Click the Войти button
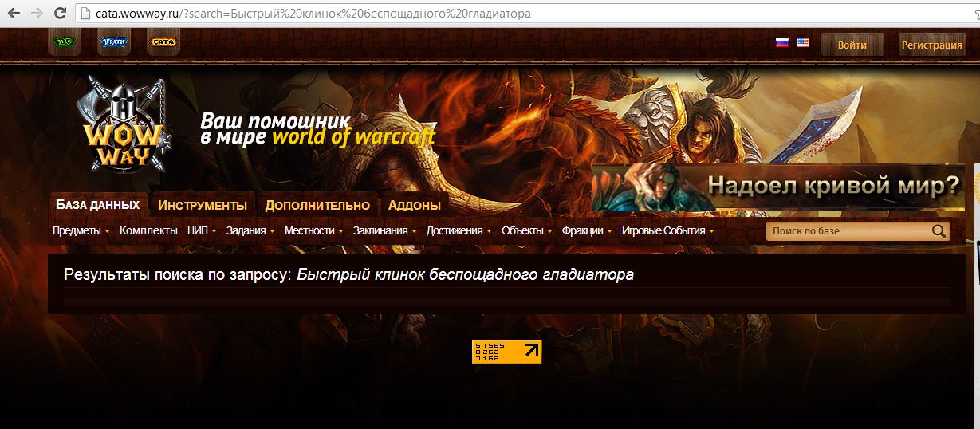The image size is (980, 429). click(852, 45)
